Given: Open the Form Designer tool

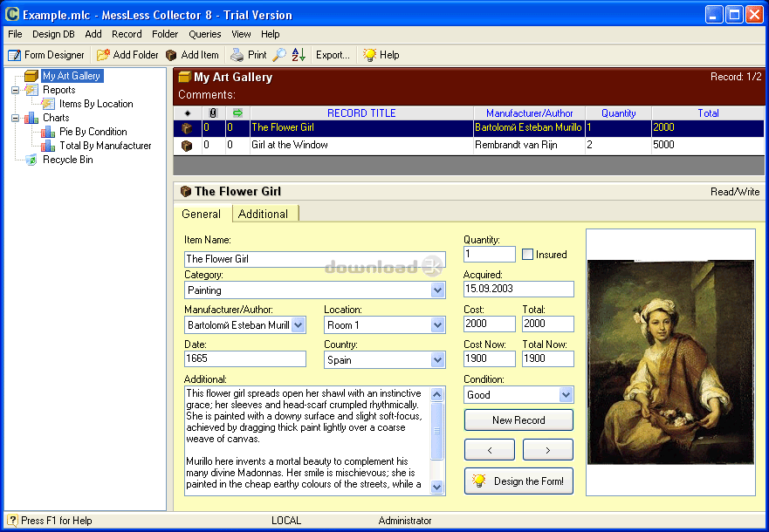Looking at the screenshot, I should [x=45, y=55].
